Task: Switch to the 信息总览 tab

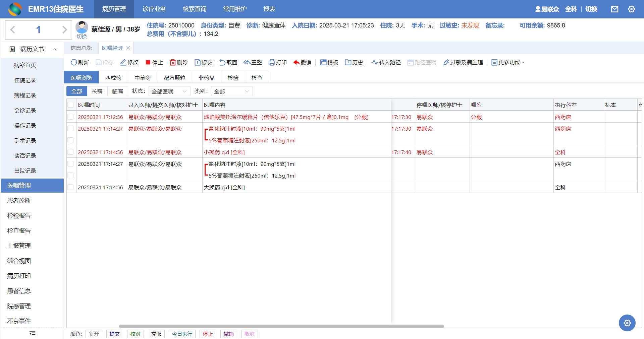Action: (81, 48)
